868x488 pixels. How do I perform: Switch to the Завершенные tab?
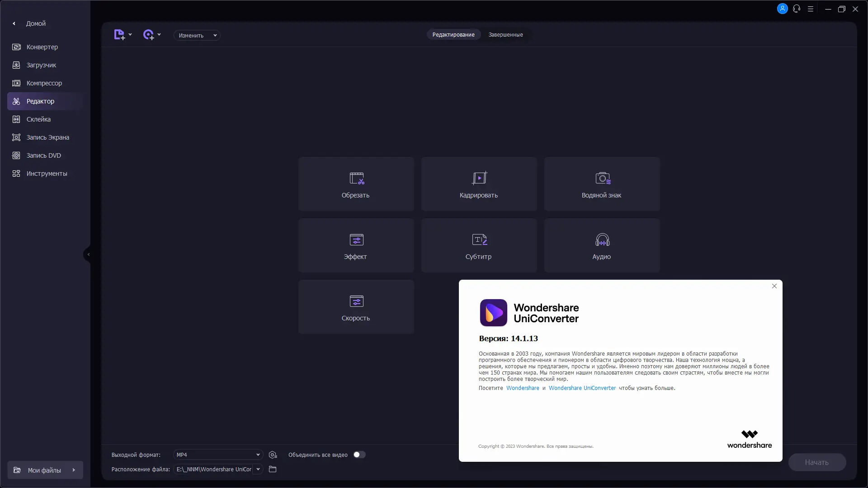505,35
